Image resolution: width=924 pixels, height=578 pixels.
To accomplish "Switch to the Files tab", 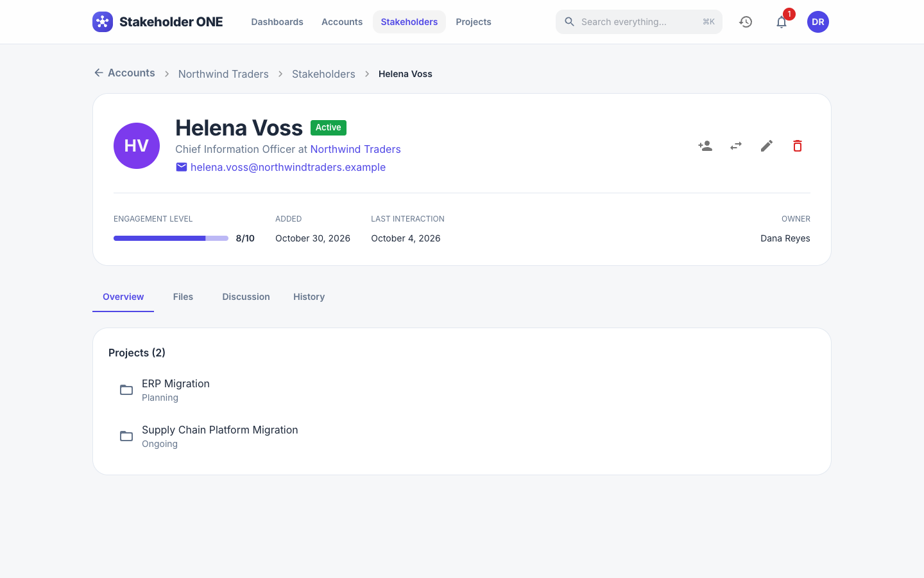I will (x=183, y=297).
